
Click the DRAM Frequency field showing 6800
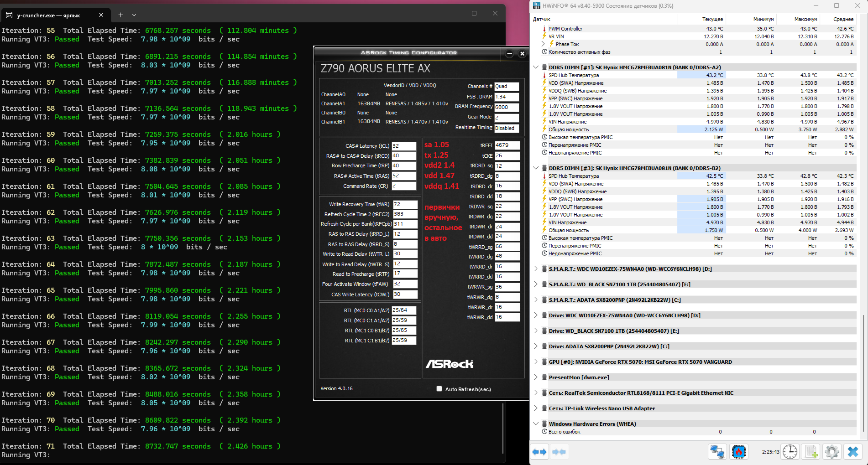tap(507, 107)
